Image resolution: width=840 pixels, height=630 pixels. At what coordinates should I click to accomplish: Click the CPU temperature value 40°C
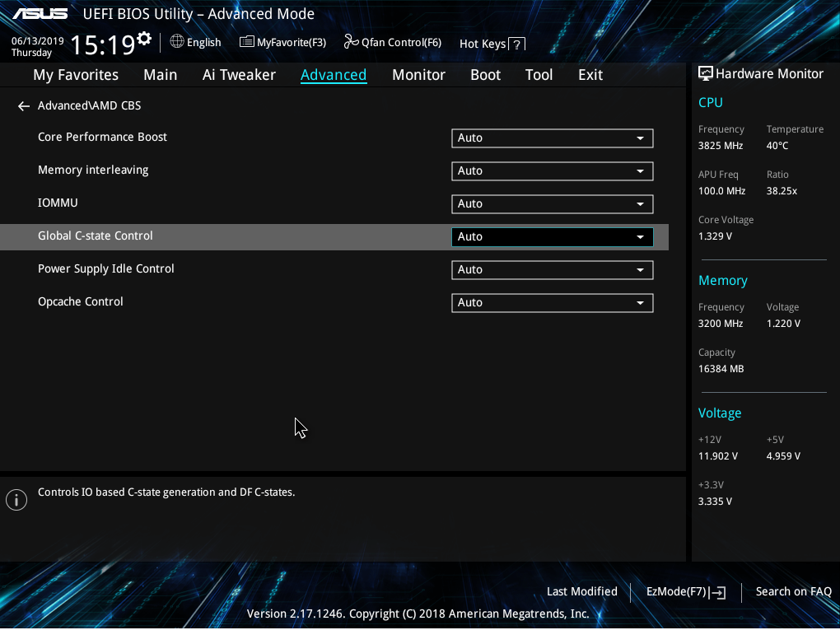tap(777, 146)
